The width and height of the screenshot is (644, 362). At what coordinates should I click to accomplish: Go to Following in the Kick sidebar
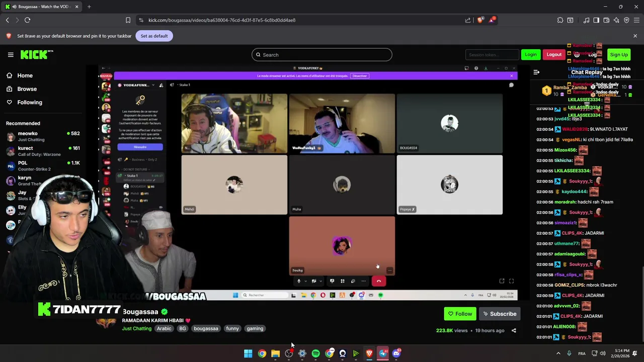point(30,102)
